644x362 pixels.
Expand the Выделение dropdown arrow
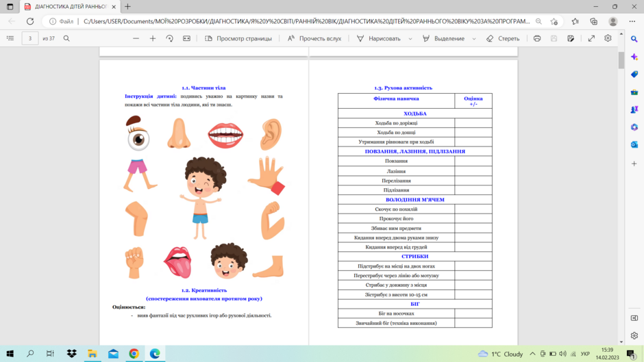point(474,38)
